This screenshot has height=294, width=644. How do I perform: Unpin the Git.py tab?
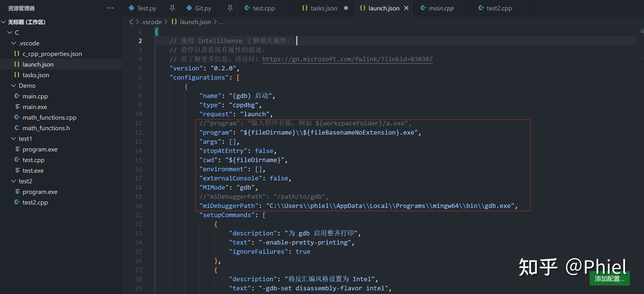(x=230, y=8)
